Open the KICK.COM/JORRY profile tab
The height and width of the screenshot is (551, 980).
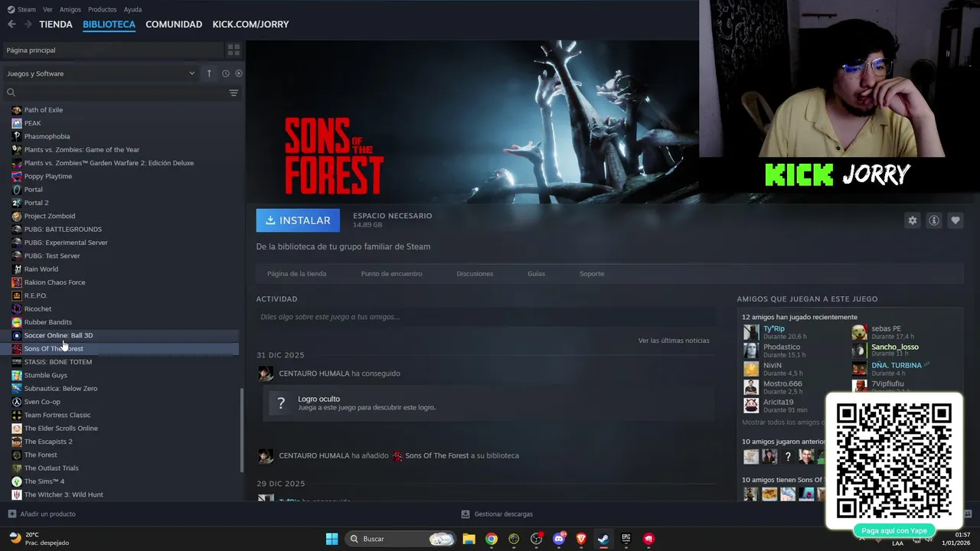250,24
